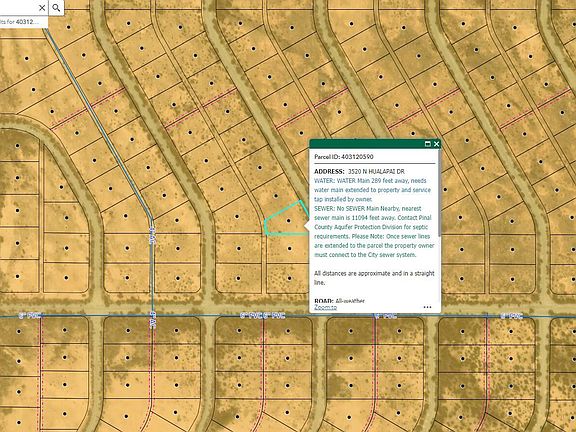Clear the search box with the X icon
576x432 pixels.
pyautogui.click(x=42, y=8)
